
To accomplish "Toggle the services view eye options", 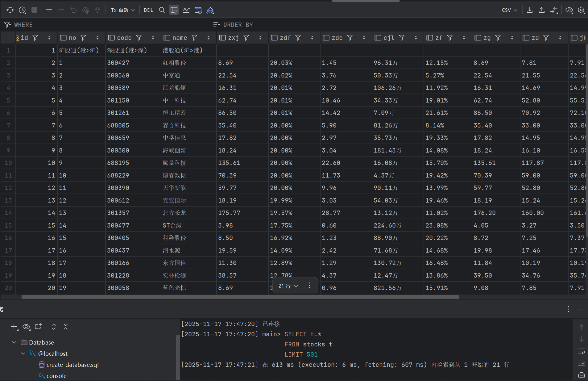I will coord(26,327).
